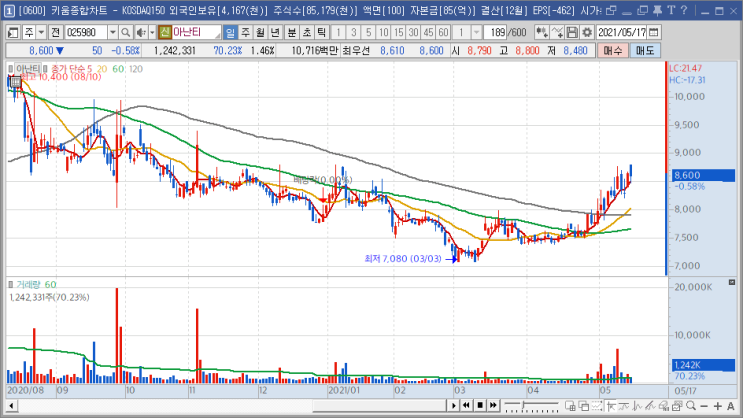The image size is (743, 418).
Task: Expand the 주 type dropdown arrow
Action: (x=41, y=32)
